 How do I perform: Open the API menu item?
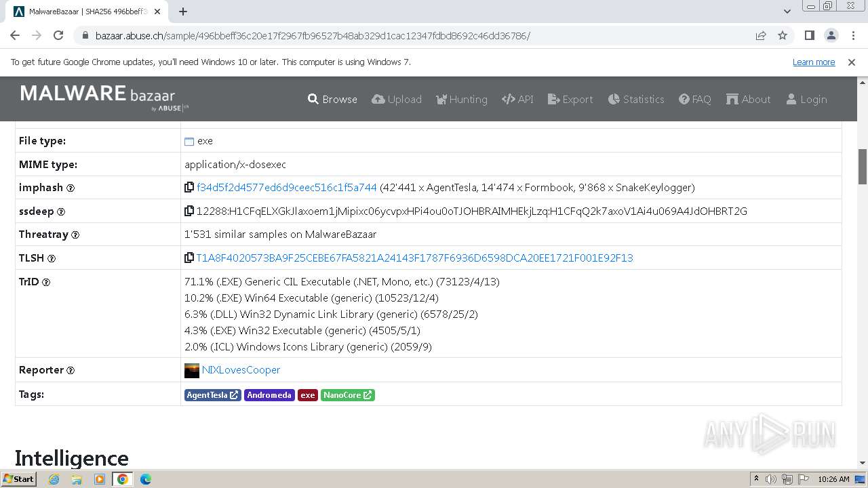517,99
